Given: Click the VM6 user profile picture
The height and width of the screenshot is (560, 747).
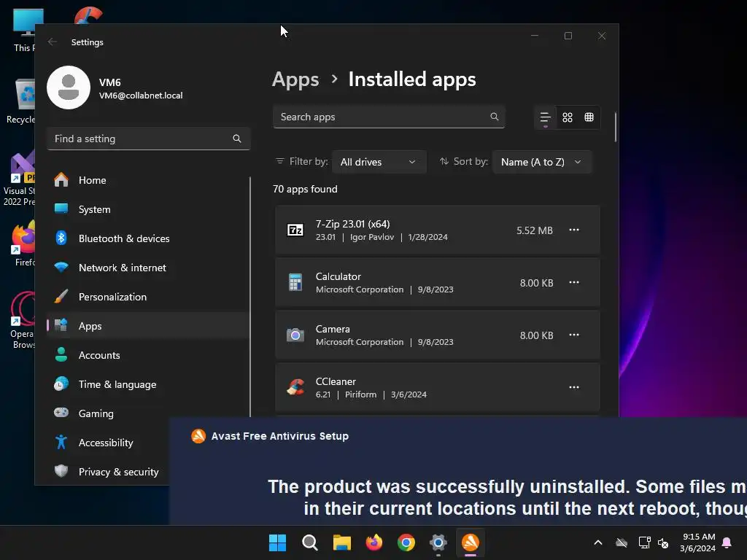Looking at the screenshot, I should pyautogui.click(x=69, y=87).
